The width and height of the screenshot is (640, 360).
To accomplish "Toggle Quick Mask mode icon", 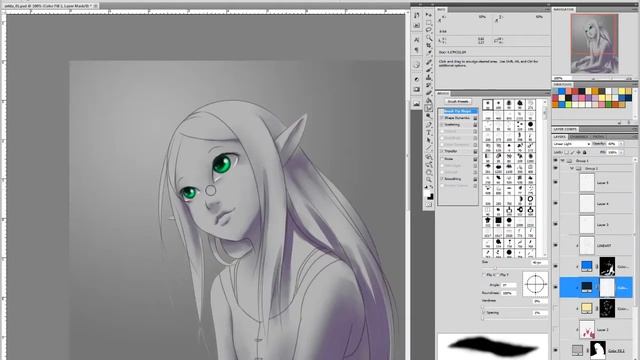I will 429,205.
